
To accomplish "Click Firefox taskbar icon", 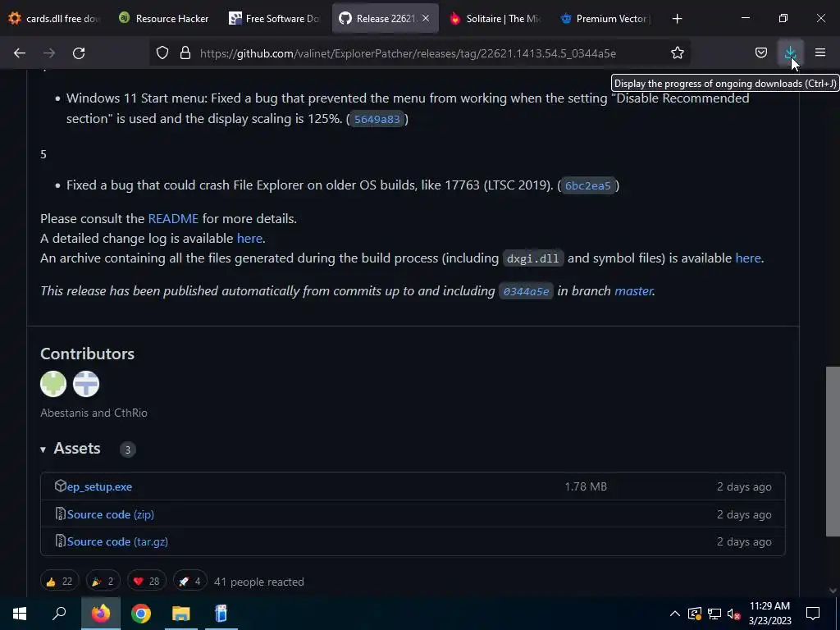I will [101, 614].
